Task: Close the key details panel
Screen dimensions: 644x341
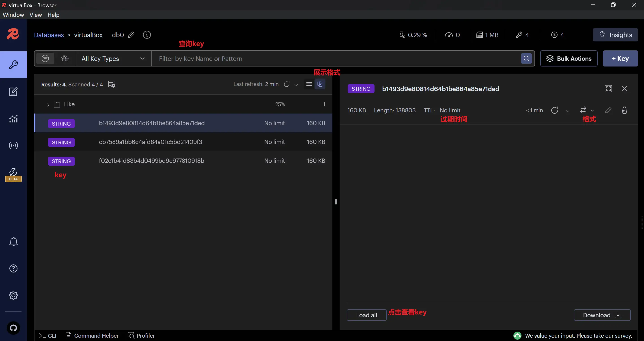Action: pos(624,89)
